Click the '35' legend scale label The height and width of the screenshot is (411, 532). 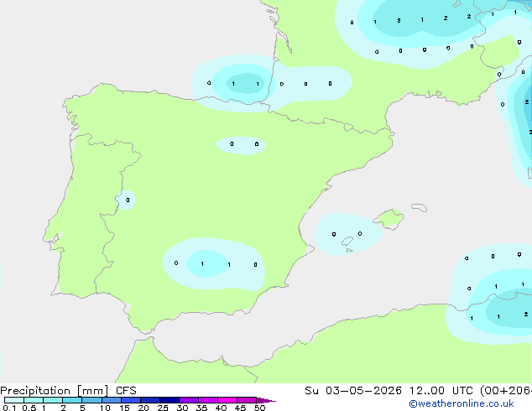201,408
